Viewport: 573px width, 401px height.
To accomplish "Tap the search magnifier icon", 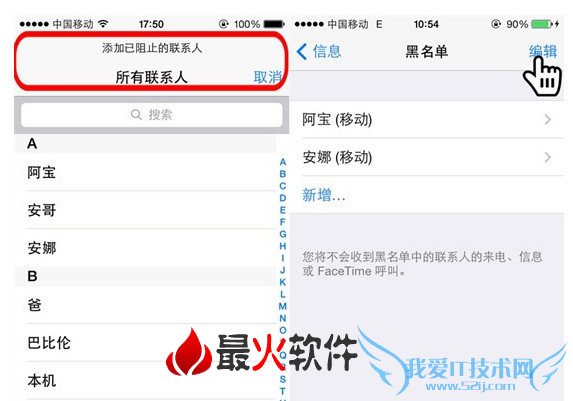I will pyautogui.click(x=136, y=114).
